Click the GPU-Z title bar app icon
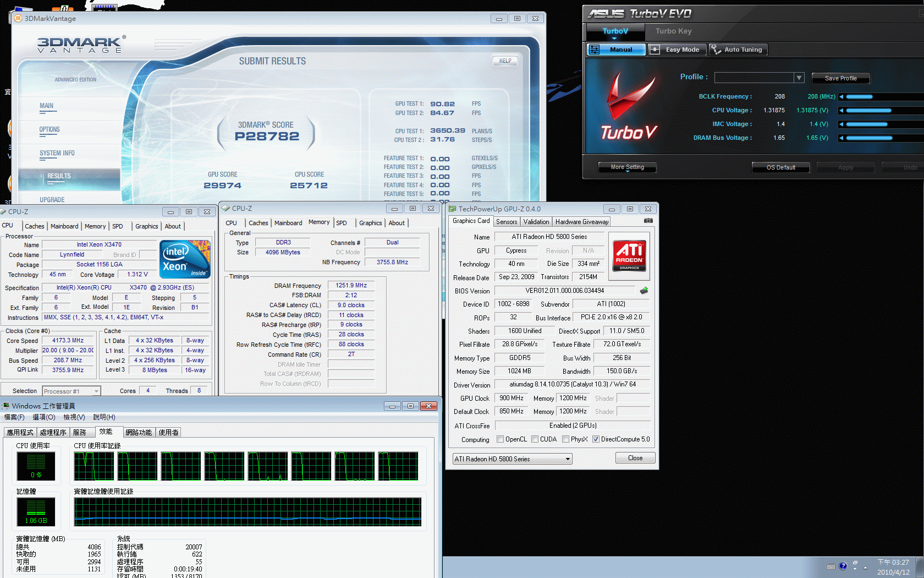This screenshot has width=924, height=578. click(452, 209)
